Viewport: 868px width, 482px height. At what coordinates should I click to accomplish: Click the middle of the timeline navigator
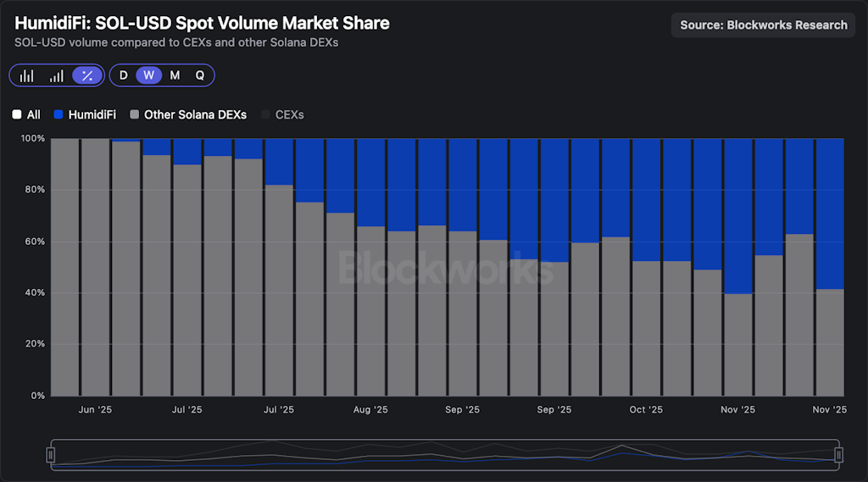click(x=444, y=455)
